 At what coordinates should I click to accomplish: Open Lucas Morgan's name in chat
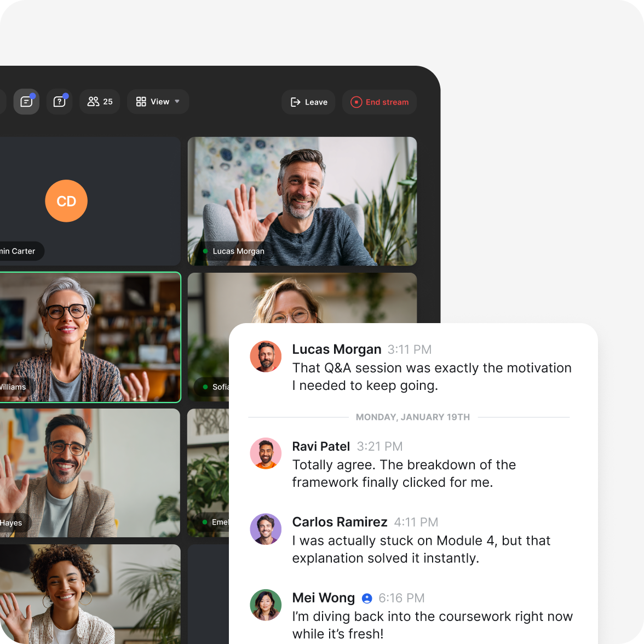pyautogui.click(x=337, y=349)
